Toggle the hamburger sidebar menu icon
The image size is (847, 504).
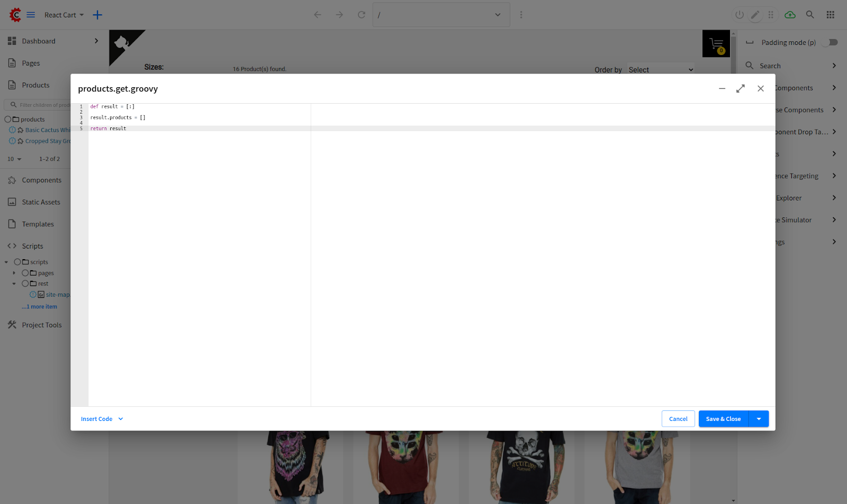coord(31,15)
